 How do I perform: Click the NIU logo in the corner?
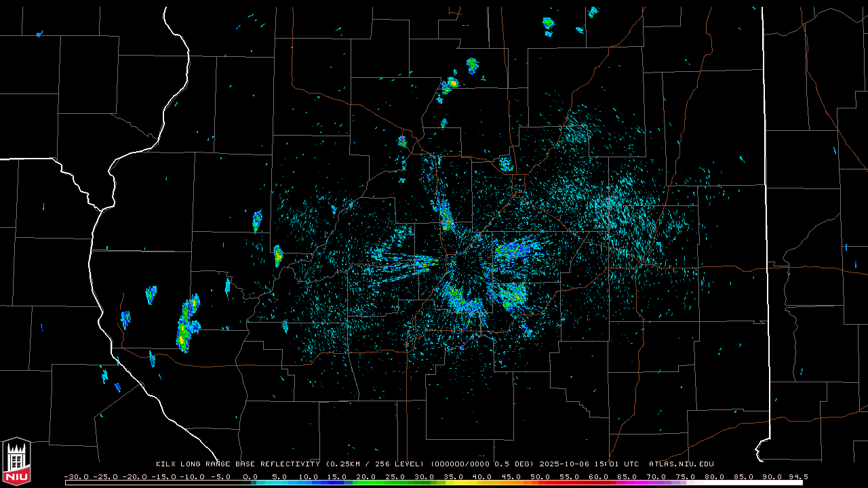pyautogui.click(x=16, y=462)
